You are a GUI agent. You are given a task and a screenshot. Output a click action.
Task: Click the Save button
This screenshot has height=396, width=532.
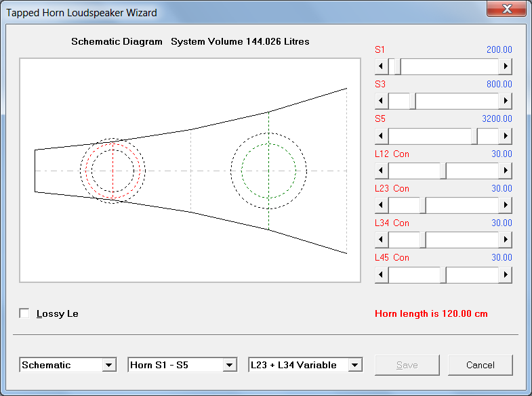point(407,365)
